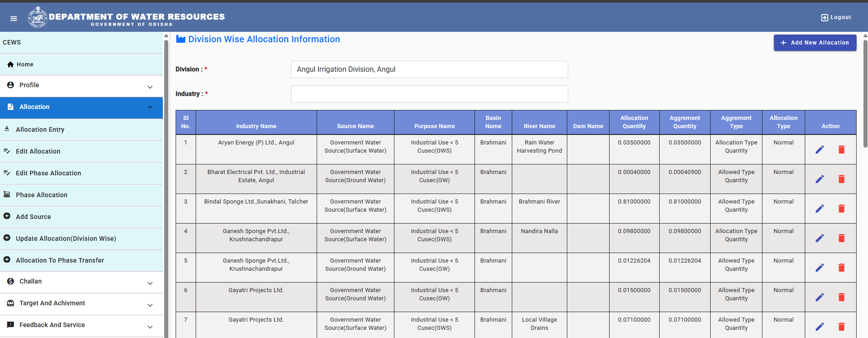
Task: Click the CEWS sidebar label
Action: (x=12, y=42)
